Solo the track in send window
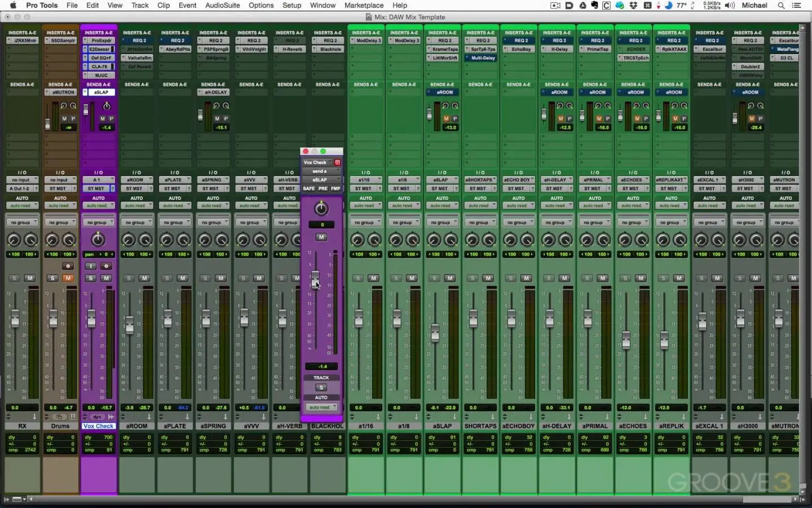 [321, 388]
